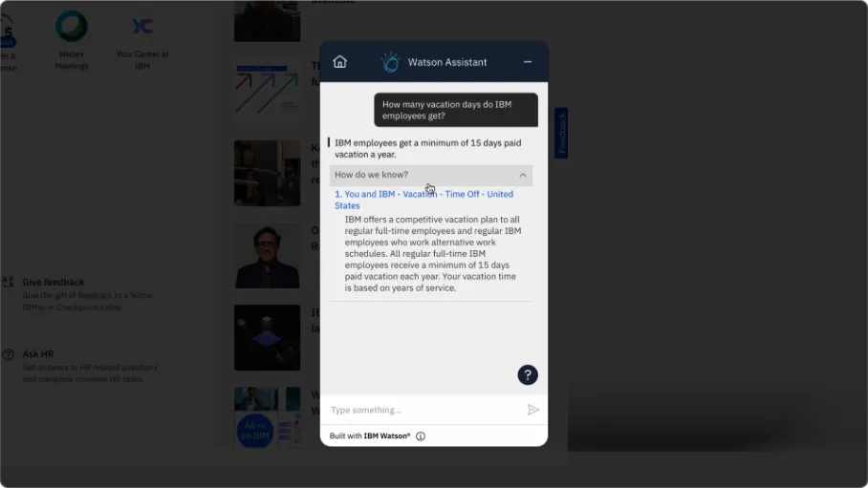Image resolution: width=868 pixels, height=488 pixels.
Task: Open the Feedback side tab
Action: click(561, 133)
